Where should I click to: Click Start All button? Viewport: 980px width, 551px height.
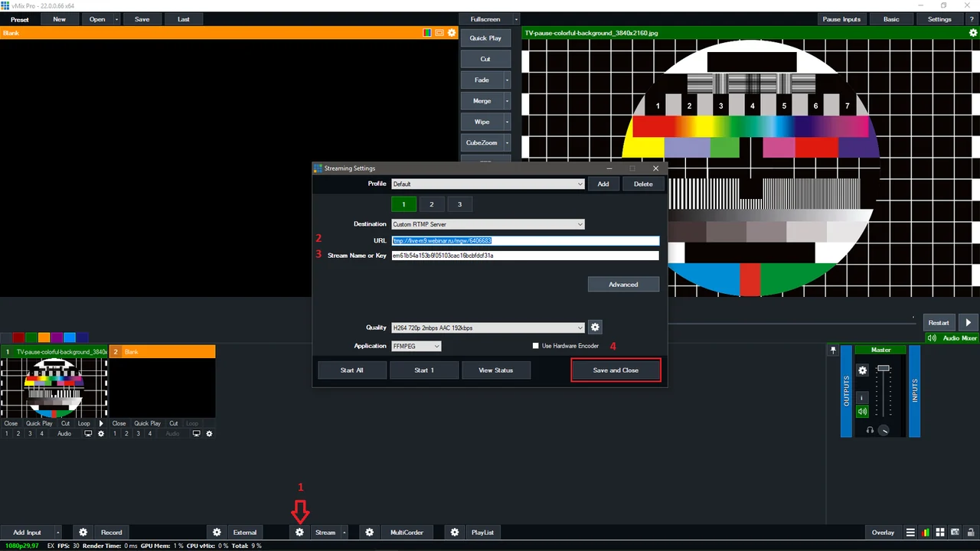tap(352, 370)
